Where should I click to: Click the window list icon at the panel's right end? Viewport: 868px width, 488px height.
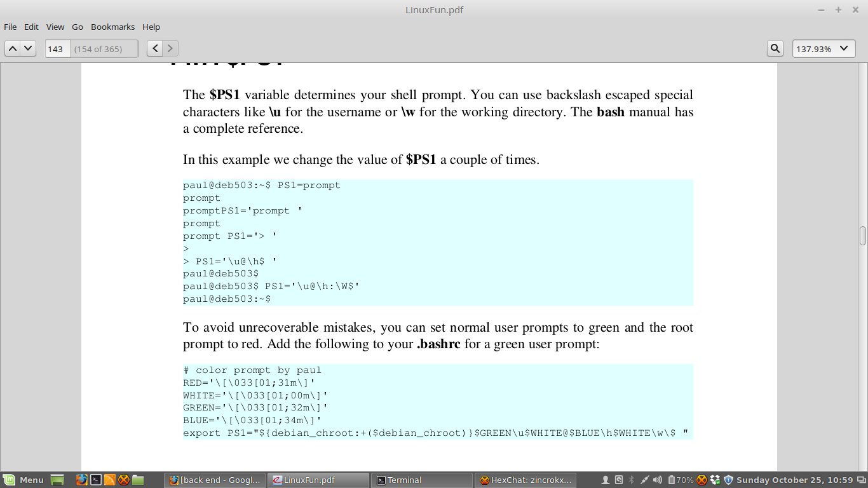pos(861,480)
